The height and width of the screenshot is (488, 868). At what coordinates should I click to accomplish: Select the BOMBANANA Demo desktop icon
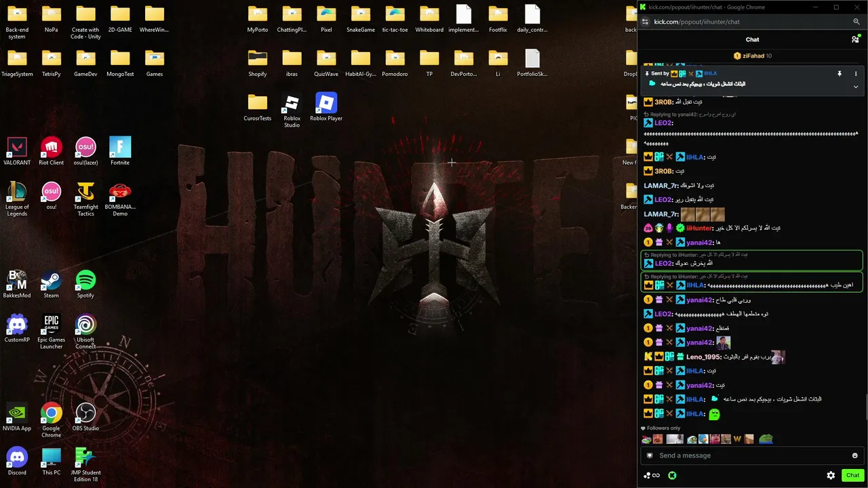[120, 199]
